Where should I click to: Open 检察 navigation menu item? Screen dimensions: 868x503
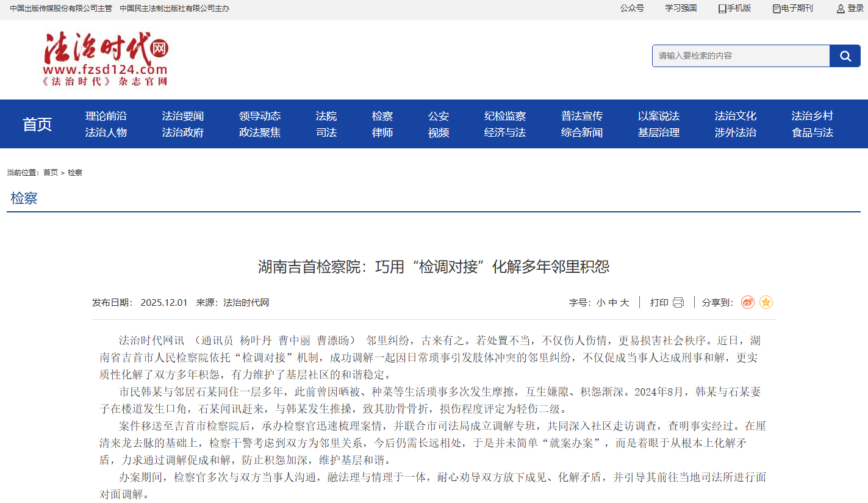pyautogui.click(x=382, y=116)
